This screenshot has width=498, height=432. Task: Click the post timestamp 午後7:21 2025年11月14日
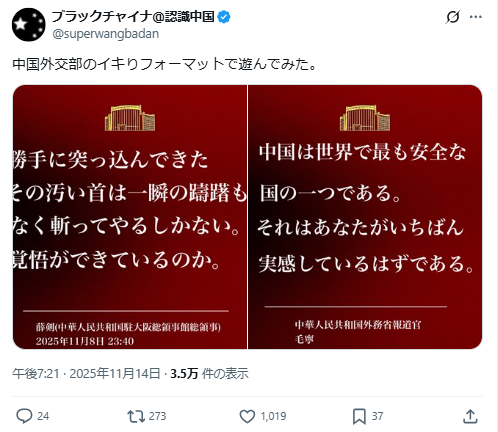point(86,373)
